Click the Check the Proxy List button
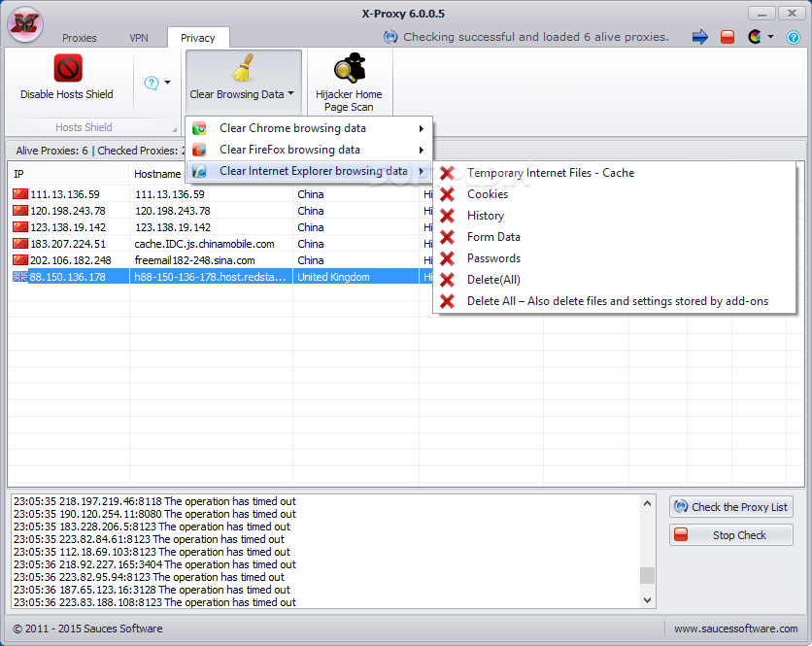This screenshot has height=646, width=812. (x=730, y=507)
